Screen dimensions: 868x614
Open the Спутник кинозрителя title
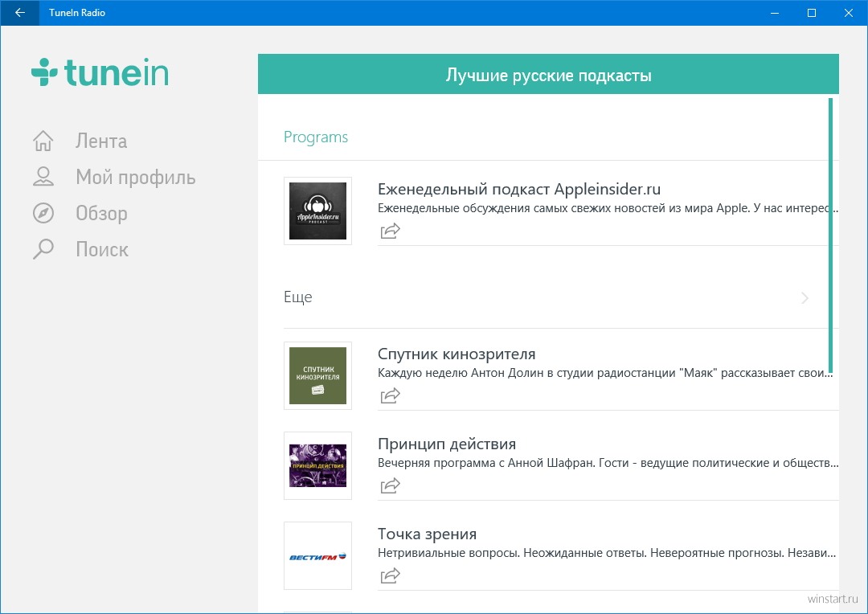pyautogui.click(x=457, y=354)
